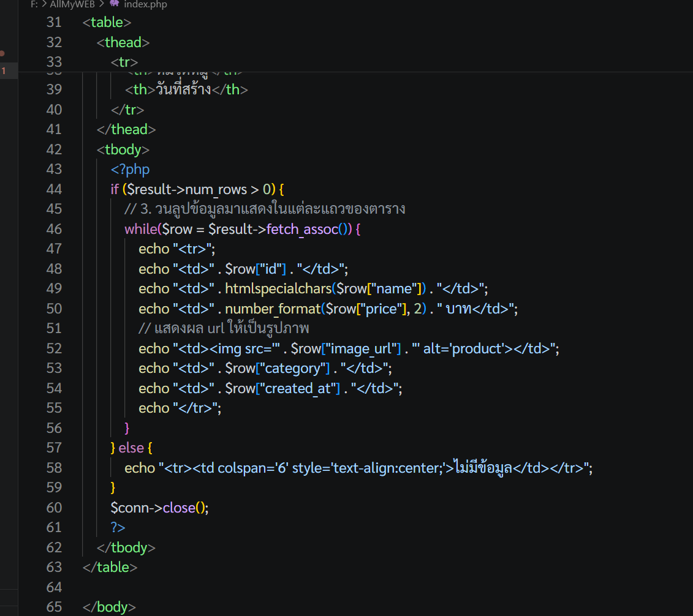Click the img src image_url echo line
This screenshot has height=616, width=693.
pyautogui.click(x=349, y=349)
